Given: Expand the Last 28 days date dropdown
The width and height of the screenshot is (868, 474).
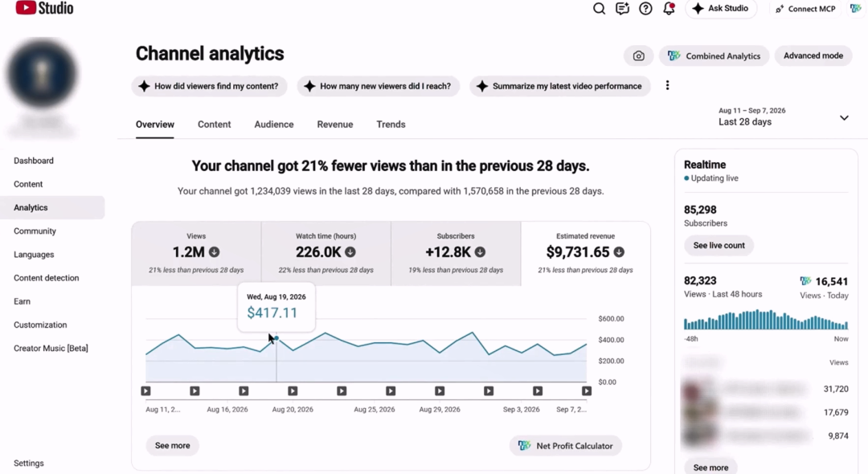Looking at the screenshot, I should (784, 116).
